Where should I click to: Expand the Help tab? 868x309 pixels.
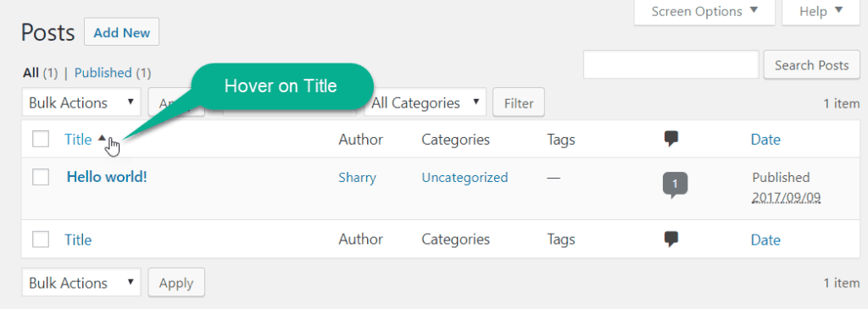[821, 11]
